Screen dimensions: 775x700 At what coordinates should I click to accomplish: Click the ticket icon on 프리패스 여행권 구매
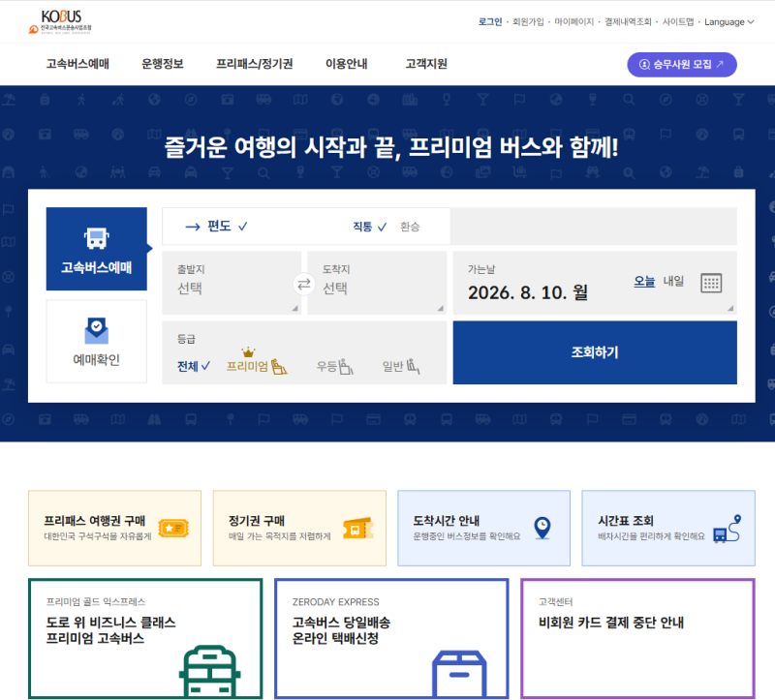173,529
